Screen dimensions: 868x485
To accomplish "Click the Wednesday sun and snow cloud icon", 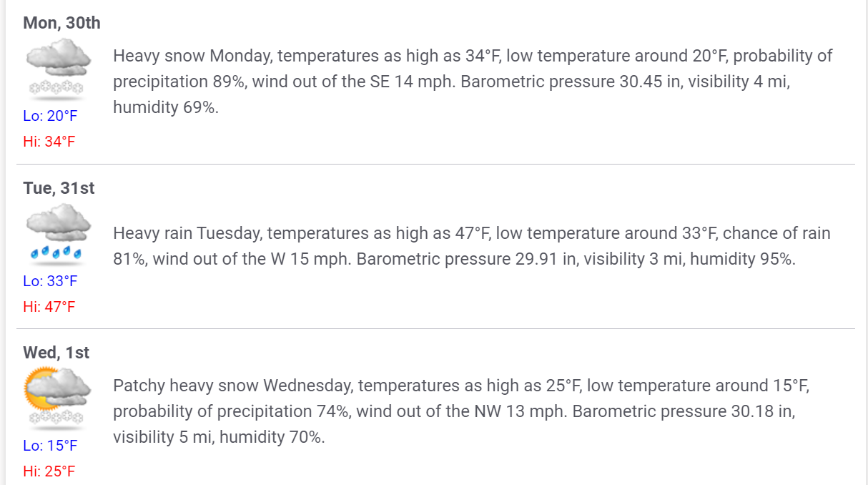I will point(58,397).
